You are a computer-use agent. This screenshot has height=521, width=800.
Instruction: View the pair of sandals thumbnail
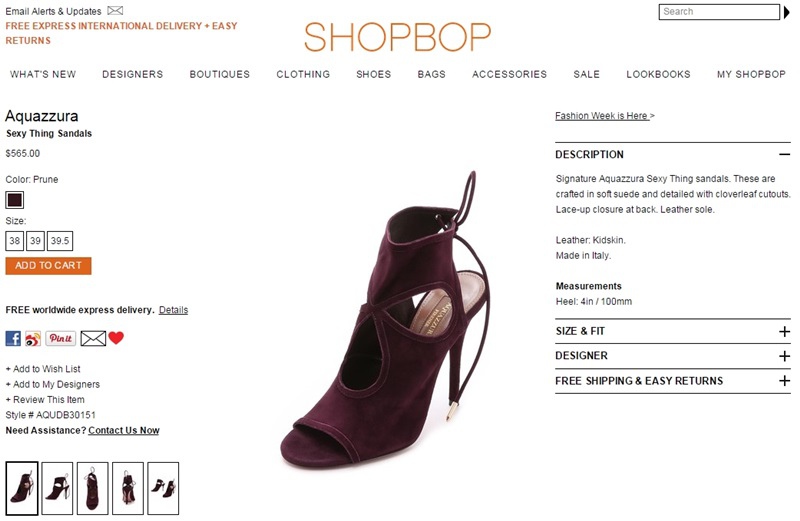coord(163,488)
